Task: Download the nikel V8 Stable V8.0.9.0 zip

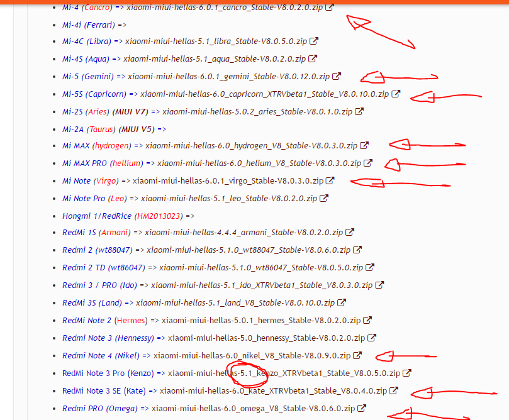Action: pos(252,355)
